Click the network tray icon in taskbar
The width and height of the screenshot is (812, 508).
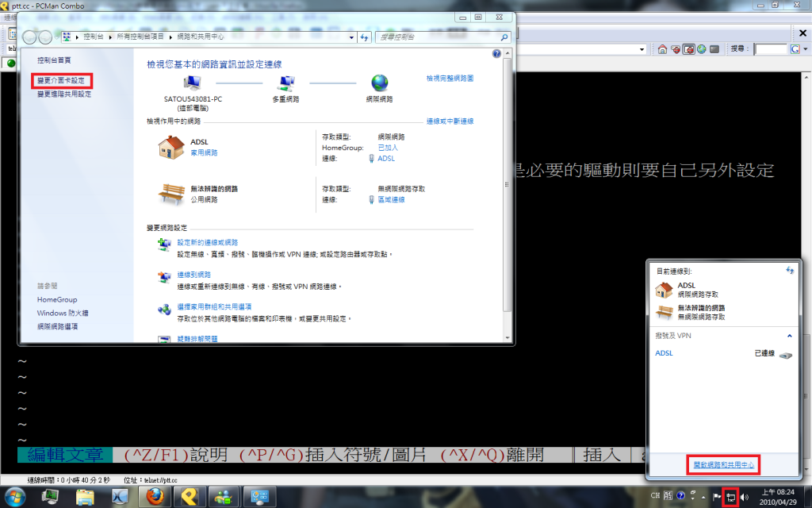pyautogui.click(x=731, y=497)
